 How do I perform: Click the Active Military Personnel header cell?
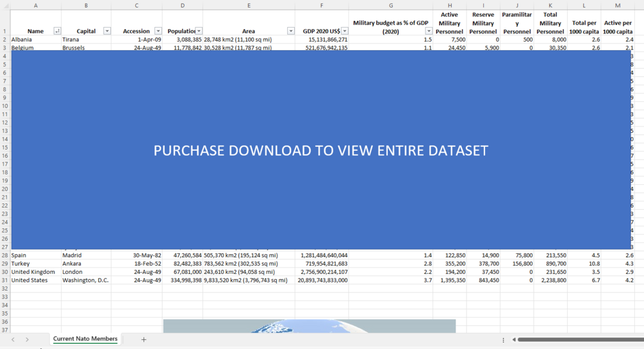tap(450, 23)
